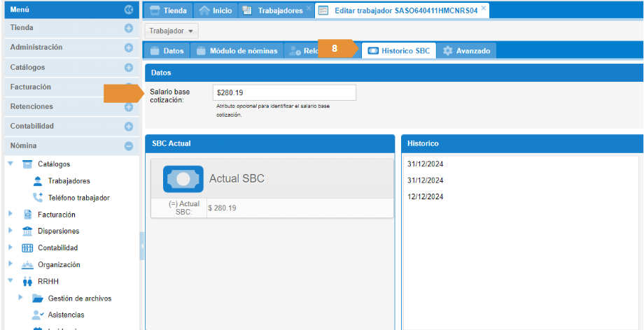Click the Facturación document icon under Nómina
Viewport: 644px width, 330px height.
pos(28,215)
